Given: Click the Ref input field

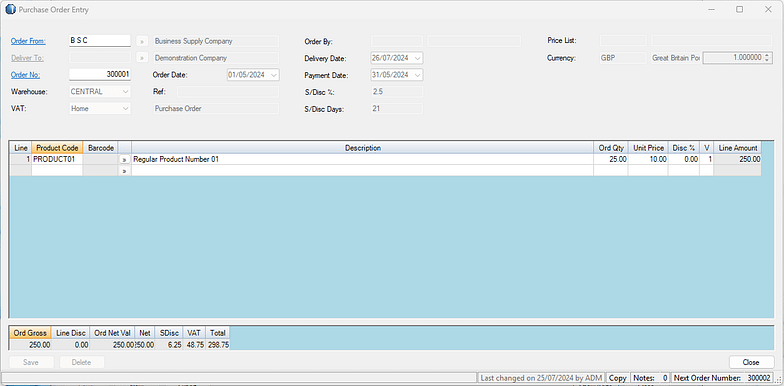Looking at the screenshot, I should (228, 92).
